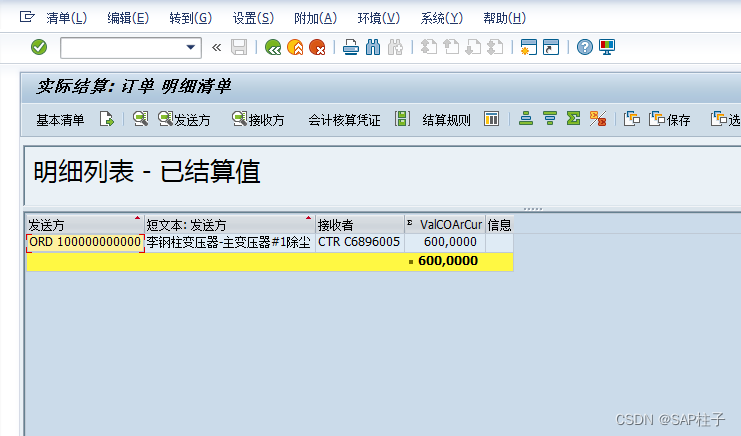Open the 转到(G) menu
This screenshot has height=436, width=741.
[190, 18]
